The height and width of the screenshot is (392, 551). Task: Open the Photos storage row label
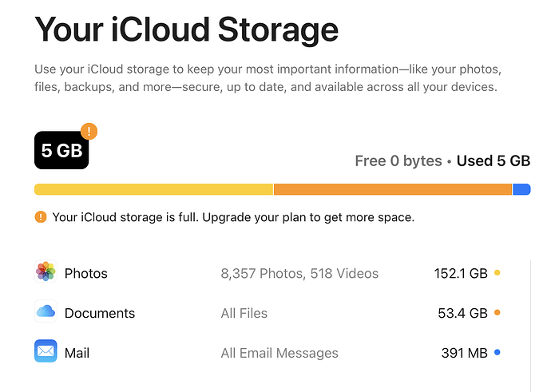[86, 273]
